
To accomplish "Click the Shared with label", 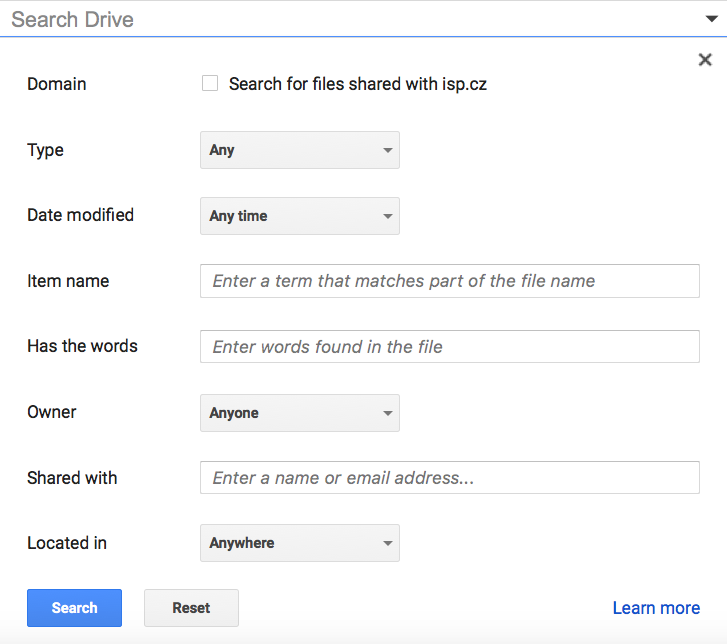I will (72, 478).
